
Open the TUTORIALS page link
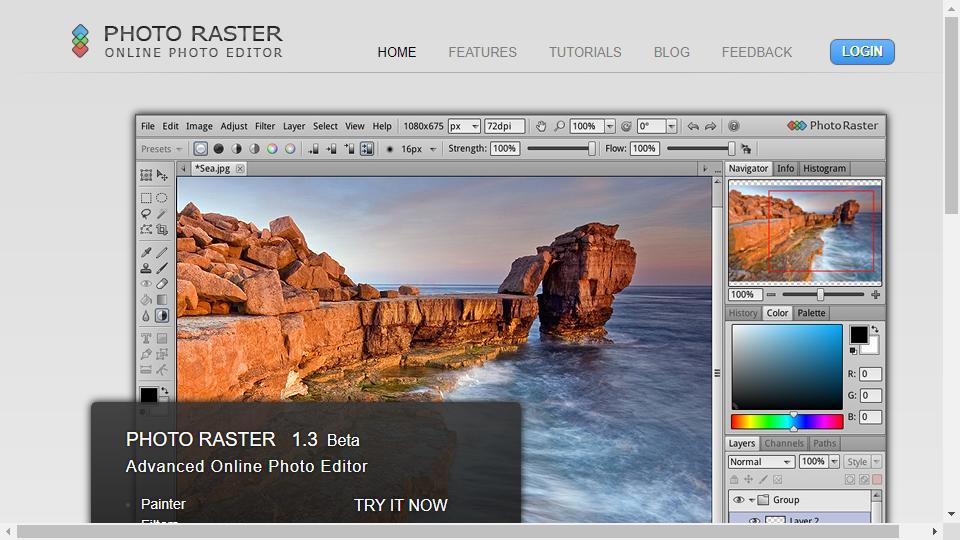(x=585, y=53)
